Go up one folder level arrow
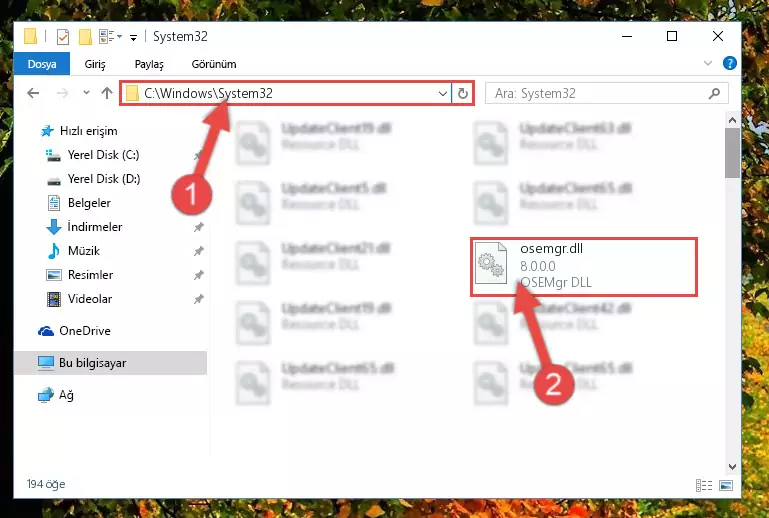This screenshot has width=769, height=518. point(107,93)
